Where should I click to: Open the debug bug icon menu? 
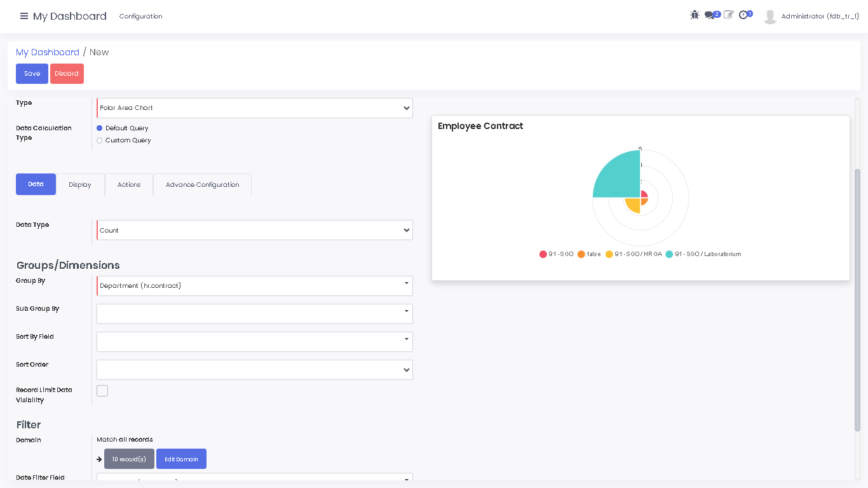pos(695,15)
